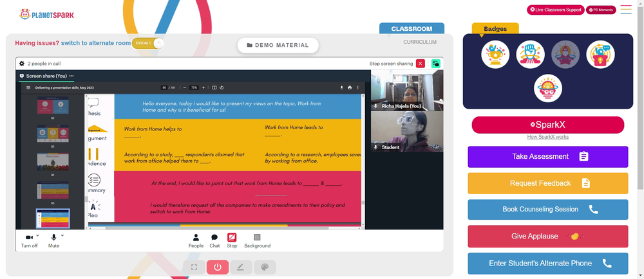
Task: Open DEMO MATERIAL folder button
Action: (278, 45)
